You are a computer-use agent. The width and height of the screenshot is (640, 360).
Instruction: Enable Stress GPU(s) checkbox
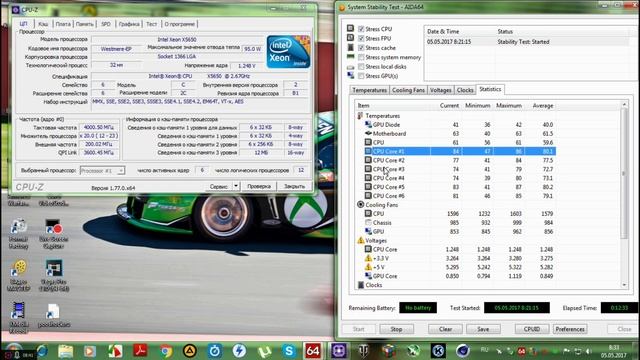pos(361,76)
